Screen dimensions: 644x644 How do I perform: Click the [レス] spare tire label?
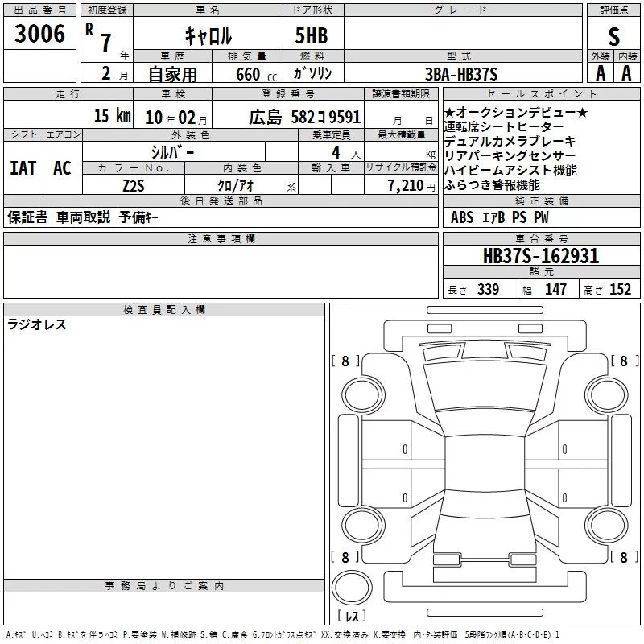click(x=352, y=616)
